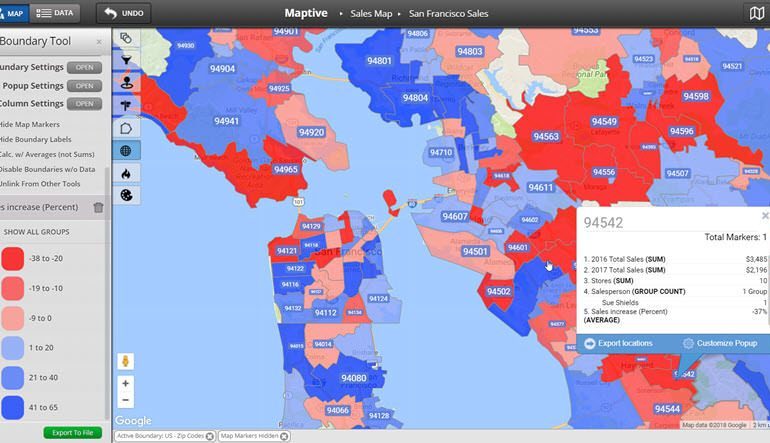This screenshot has height=443, width=770.
Task: Select the -9 to 0 color swatch
Action: click(13, 318)
